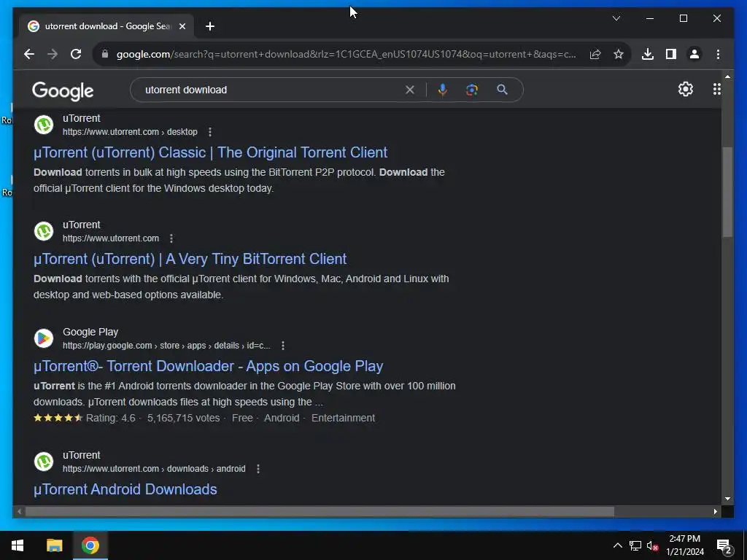Open network status tray icon
Image resolution: width=747 pixels, height=560 pixels.
[635, 545]
